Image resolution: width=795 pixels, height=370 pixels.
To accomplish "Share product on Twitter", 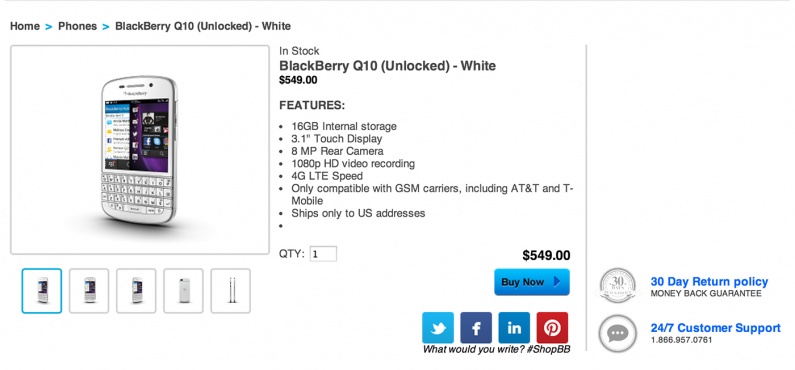I will pos(438,328).
